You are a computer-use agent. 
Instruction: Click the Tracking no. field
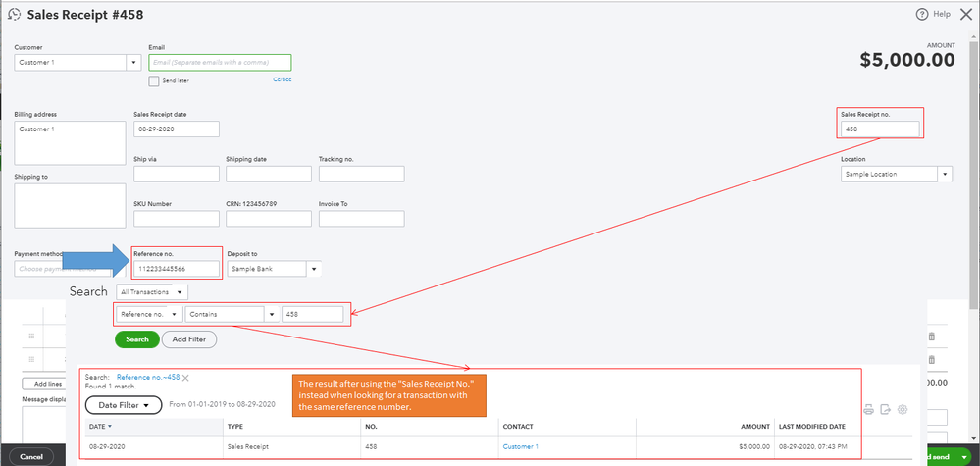[x=361, y=174]
